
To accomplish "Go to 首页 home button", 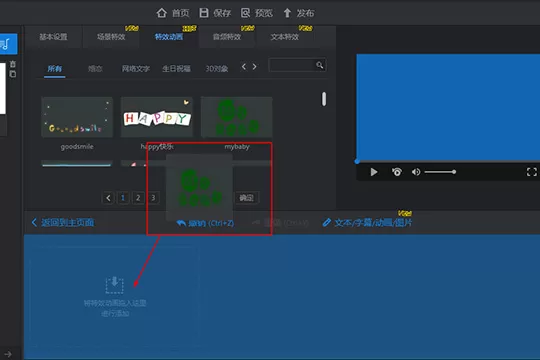I will click(x=173, y=13).
